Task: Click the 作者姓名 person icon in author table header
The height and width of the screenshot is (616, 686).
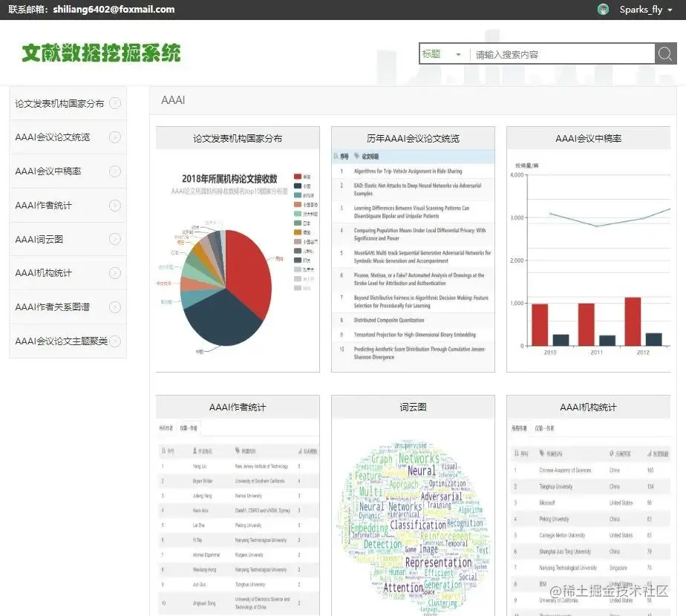Action: click(x=195, y=450)
